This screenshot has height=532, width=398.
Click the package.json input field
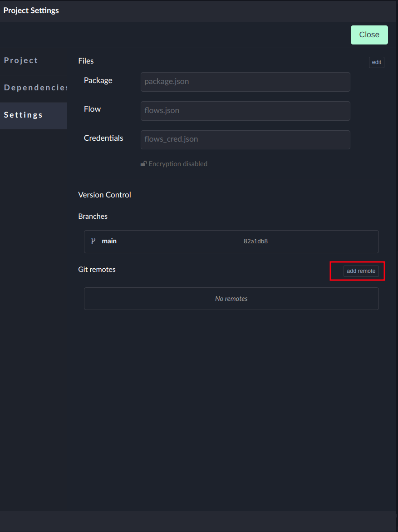[245, 82]
